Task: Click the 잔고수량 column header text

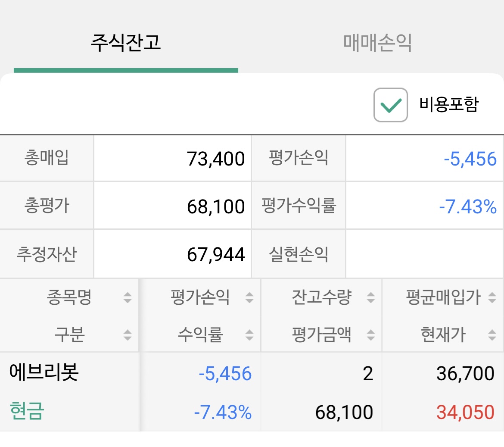Action: (321, 297)
